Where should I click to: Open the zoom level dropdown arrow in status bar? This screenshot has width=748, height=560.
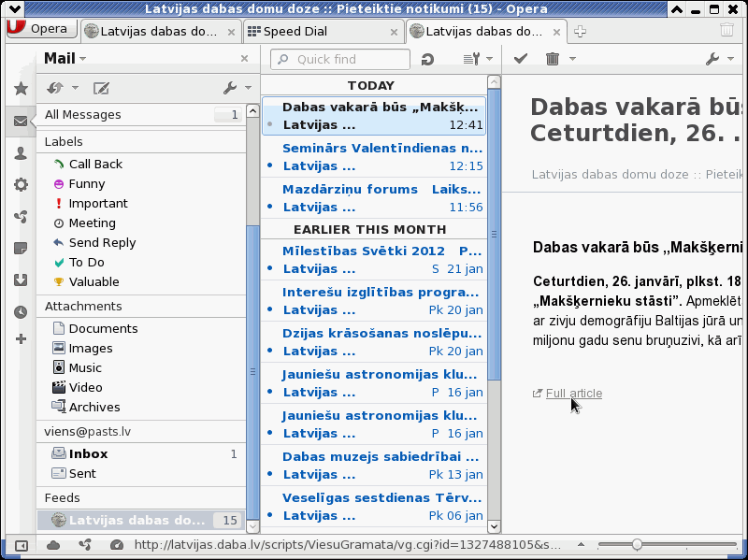coord(581,544)
